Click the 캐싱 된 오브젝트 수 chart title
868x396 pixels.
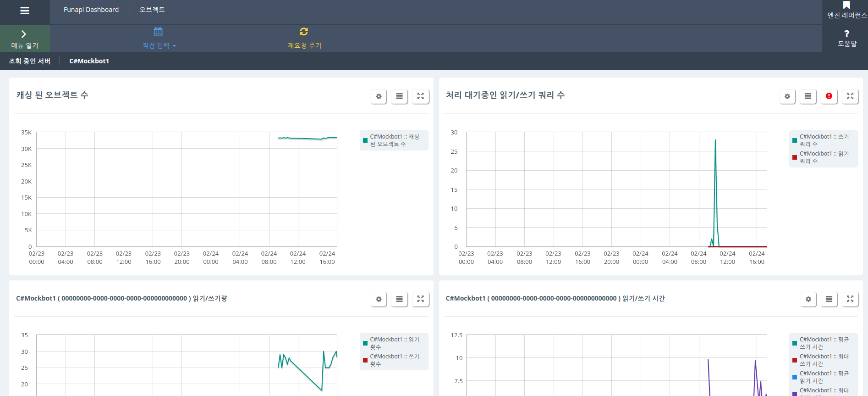point(52,95)
